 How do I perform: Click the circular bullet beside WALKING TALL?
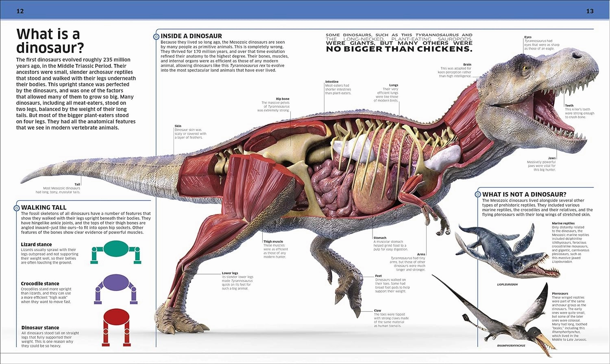point(17,208)
